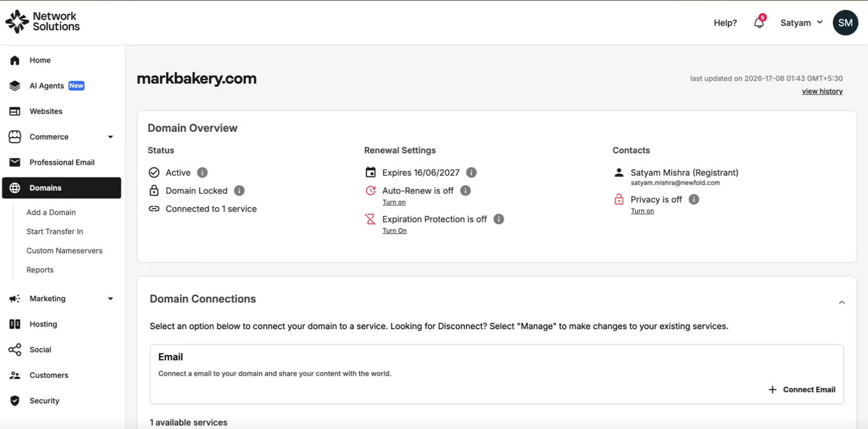This screenshot has width=868, height=429.
Task: Click the view history link
Action: click(x=822, y=91)
